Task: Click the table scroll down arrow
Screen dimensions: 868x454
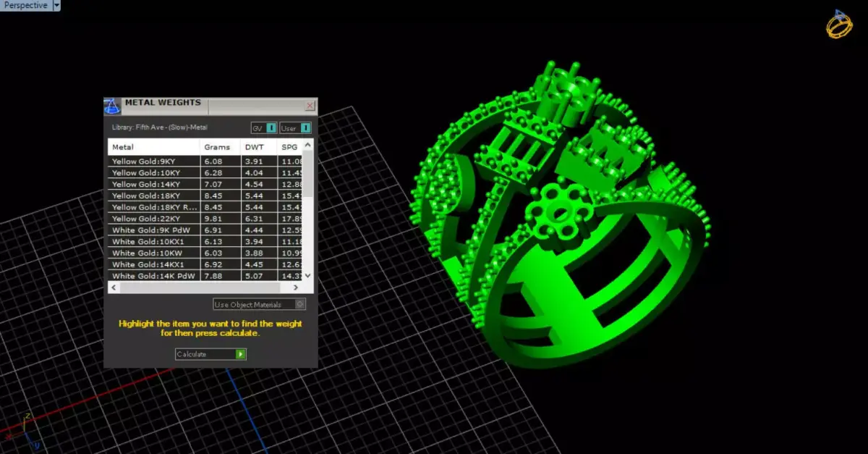Action: coord(308,276)
